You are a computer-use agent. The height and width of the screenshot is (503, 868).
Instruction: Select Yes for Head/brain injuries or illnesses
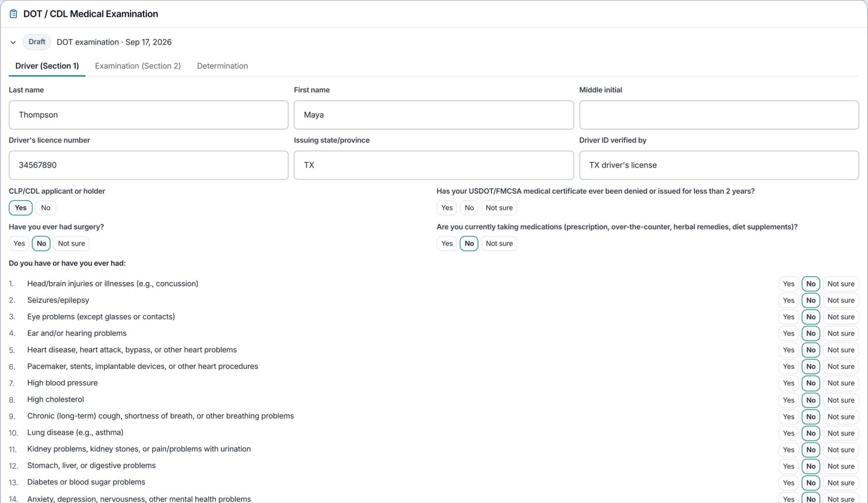click(789, 284)
